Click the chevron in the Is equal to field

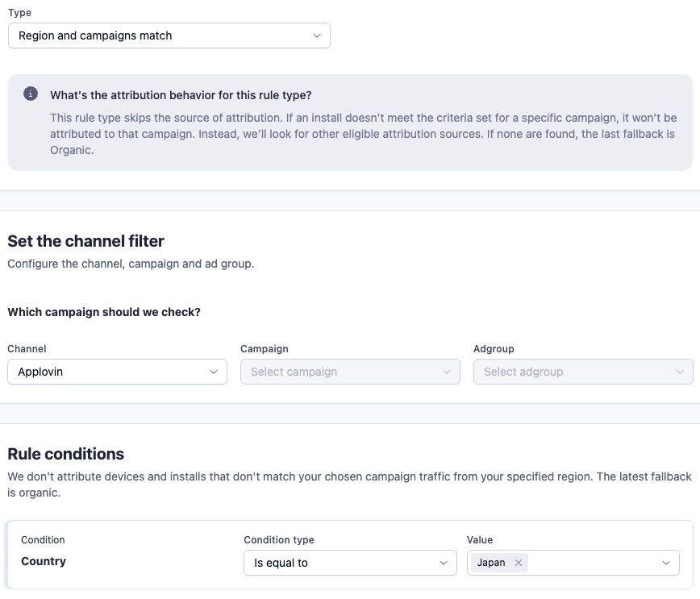pyautogui.click(x=444, y=563)
